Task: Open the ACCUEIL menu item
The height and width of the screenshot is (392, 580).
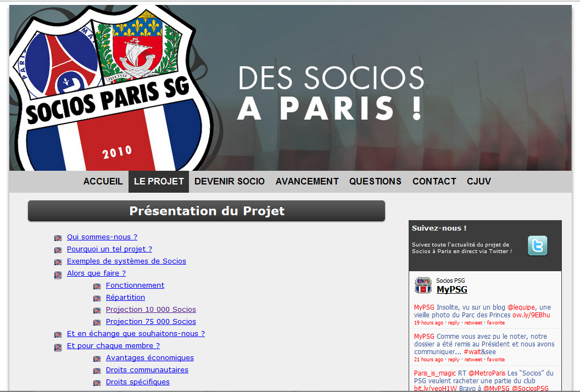Action: (103, 182)
